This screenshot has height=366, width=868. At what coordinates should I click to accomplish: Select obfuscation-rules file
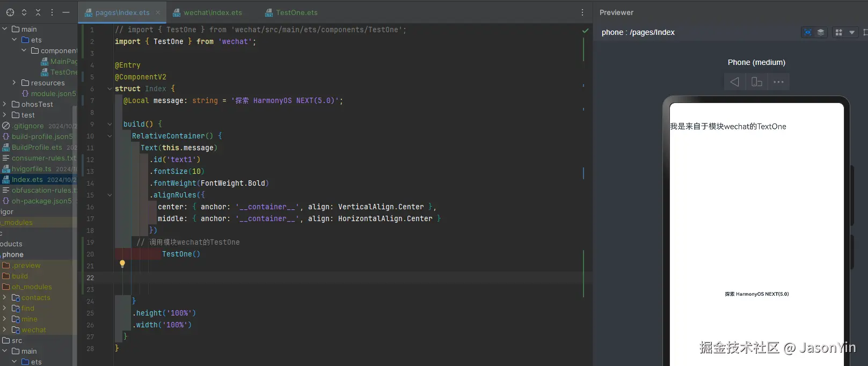pyautogui.click(x=44, y=190)
